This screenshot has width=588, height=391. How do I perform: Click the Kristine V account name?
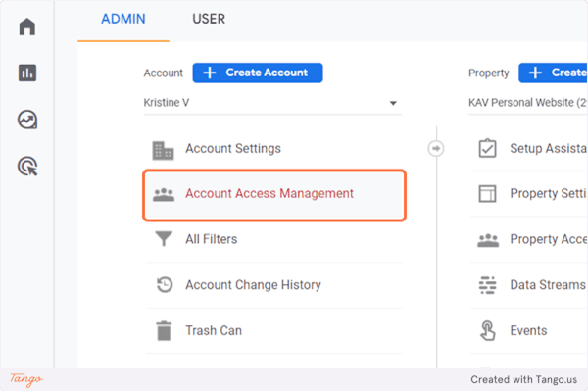pyautogui.click(x=167, y=103)
